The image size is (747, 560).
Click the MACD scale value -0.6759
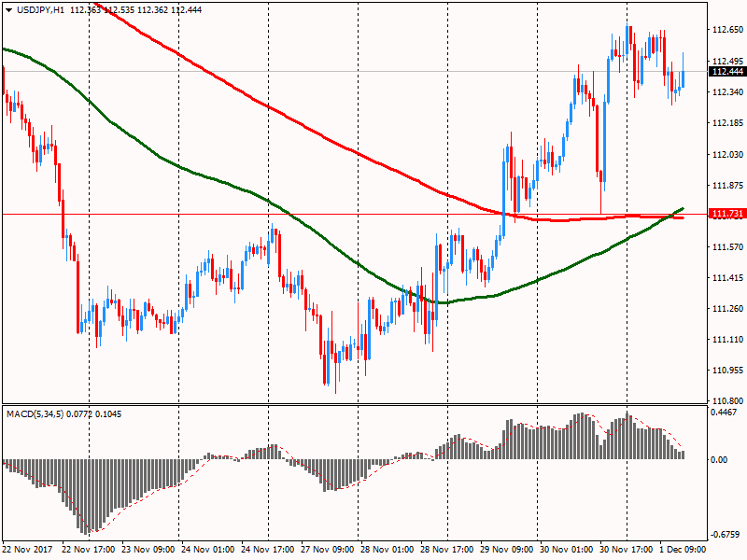click(x=726, y=535)
